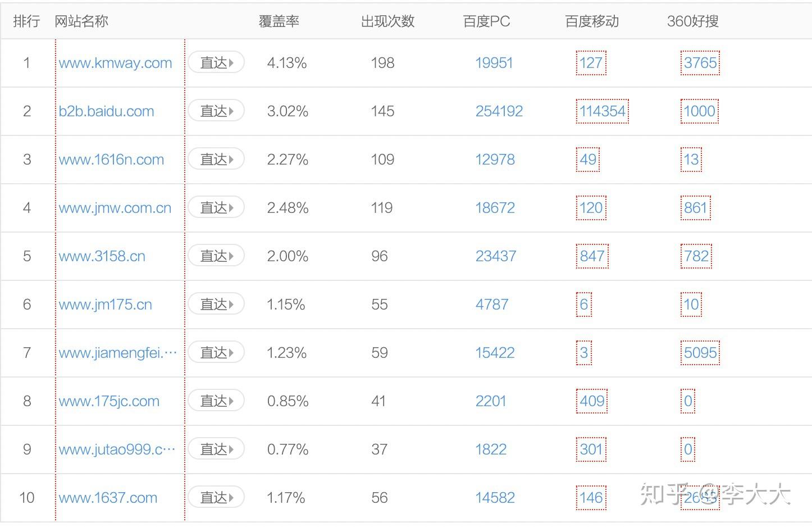Open the www.jiamengfei website link
812x527 pixels.
[118, 353]
